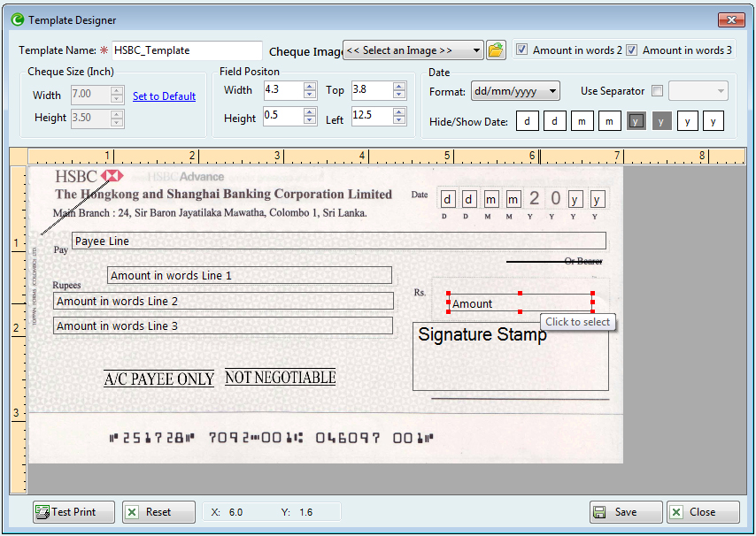Select the Or Bearer strike-through line
Image resolution: width=756 pixels, height=536 pixels.
(x=554, y=262)
